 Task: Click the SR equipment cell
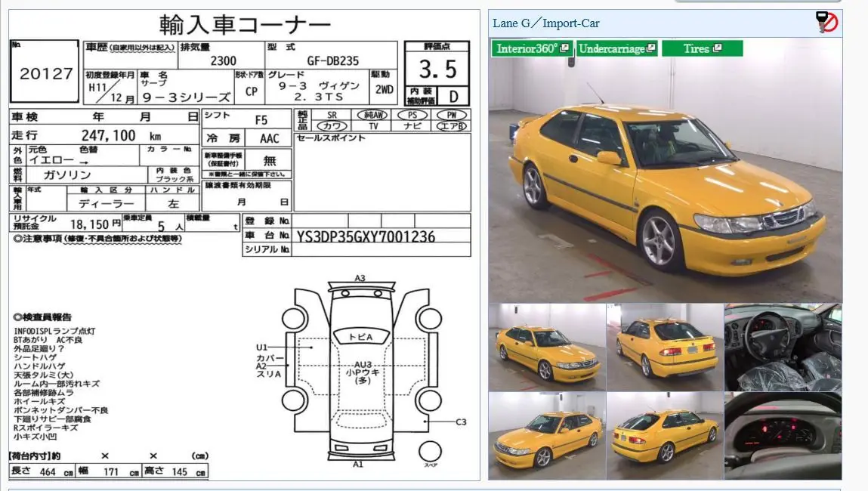(332, 115)
